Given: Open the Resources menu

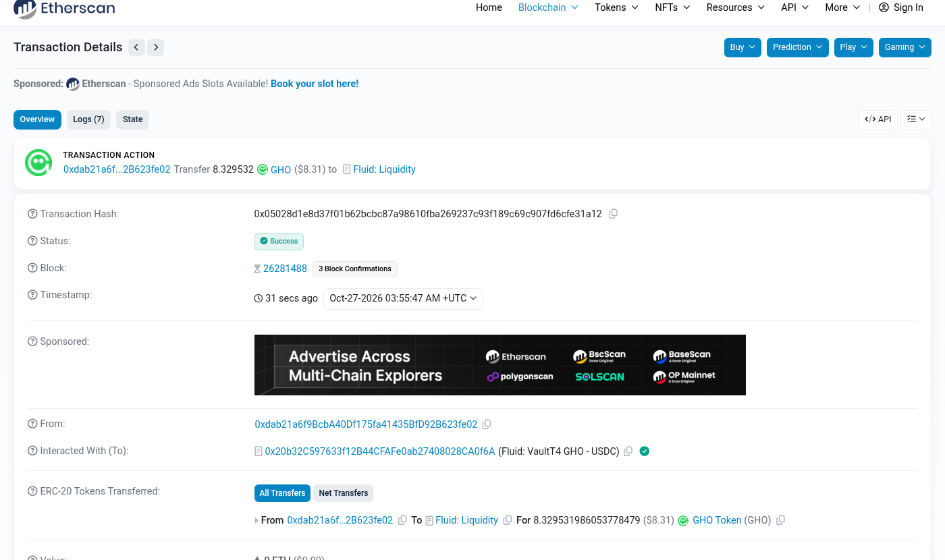Looking at the screenshot, I should tap(736, 7).
